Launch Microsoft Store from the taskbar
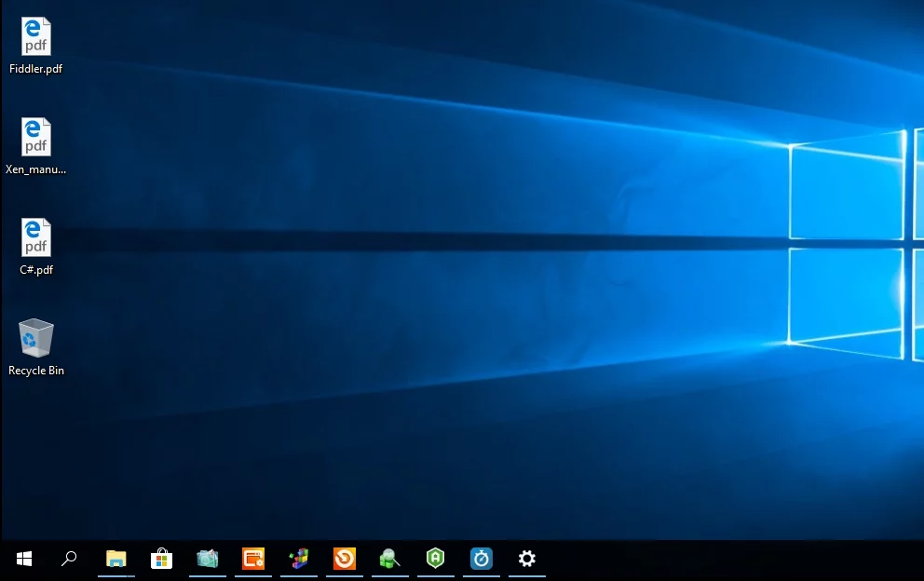 click(x=162, y=559)
